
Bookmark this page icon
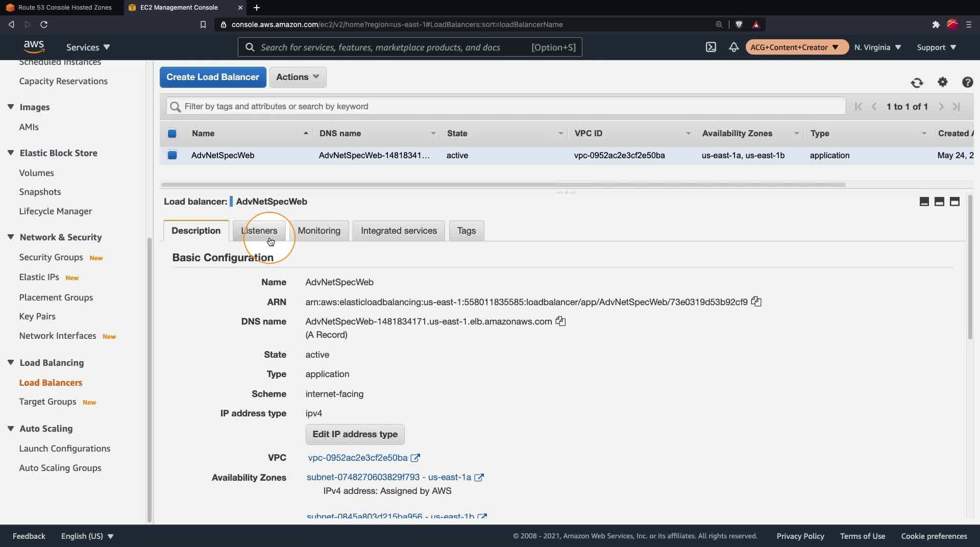pos(203,24)
